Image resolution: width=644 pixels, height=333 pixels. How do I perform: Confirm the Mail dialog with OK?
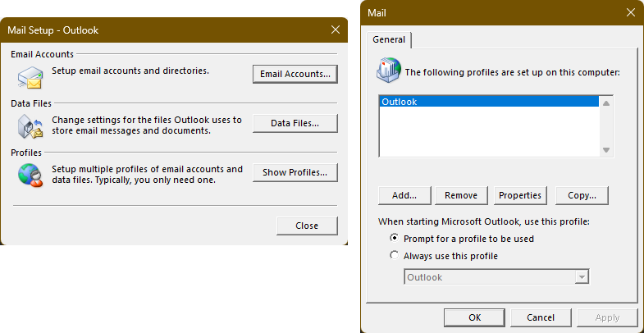click(474, 317)
